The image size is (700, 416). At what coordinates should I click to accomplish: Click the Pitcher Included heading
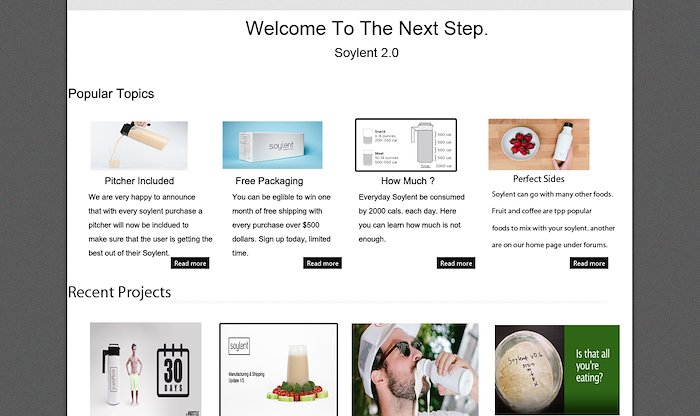[139, 181]
